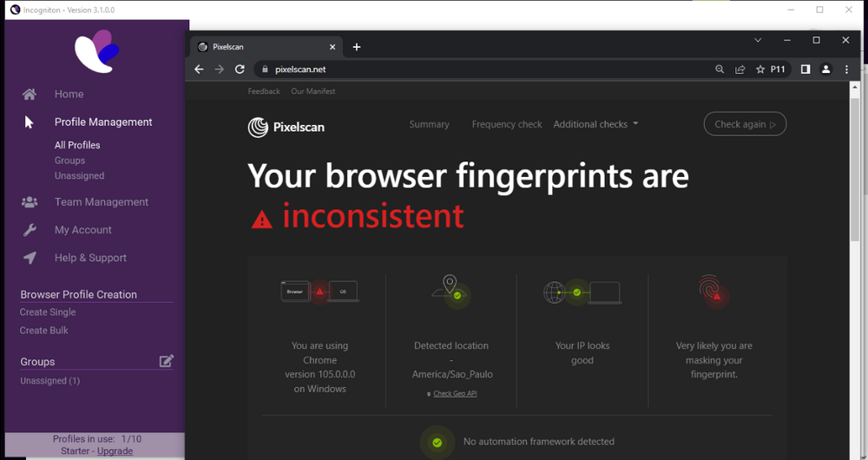Viewport: 868px width, 460px height.
Task: Select the Unassigned submenu item
Action: coord(79,175)
